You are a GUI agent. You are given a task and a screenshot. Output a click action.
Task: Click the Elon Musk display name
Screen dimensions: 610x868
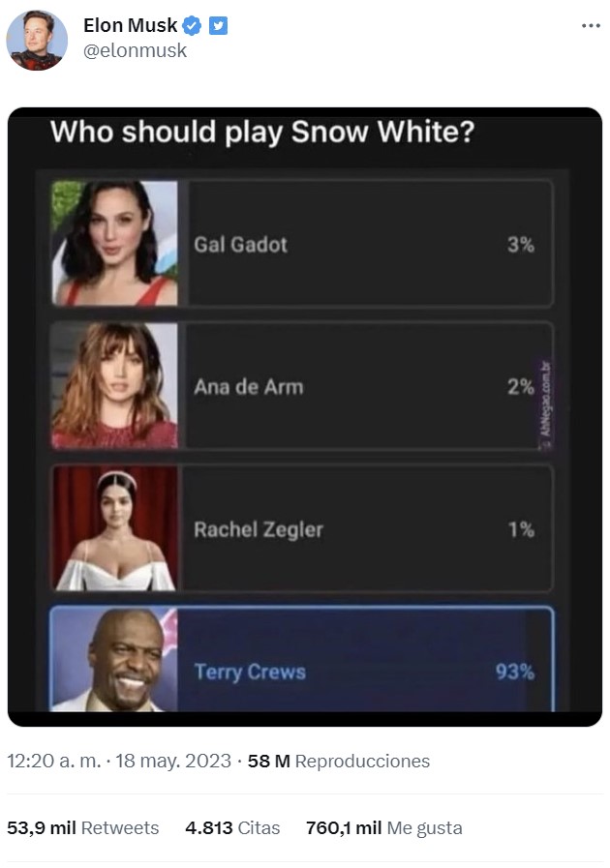pos(130,25)
